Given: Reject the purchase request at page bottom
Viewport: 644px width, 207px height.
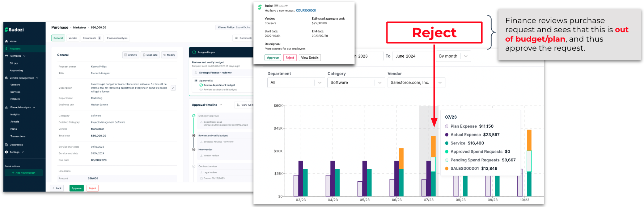Looking at the screenshot, I should 93,188.
